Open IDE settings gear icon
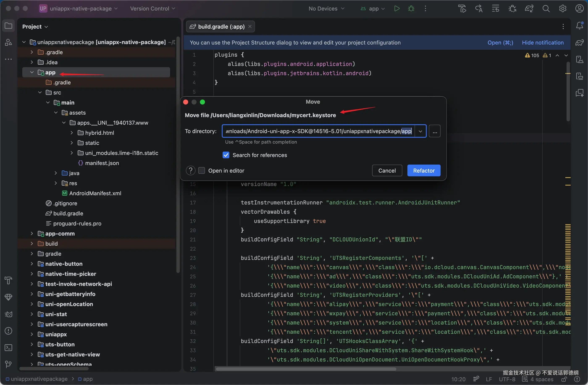The width and height of the screenshot is (588, 385). (563, 9)
